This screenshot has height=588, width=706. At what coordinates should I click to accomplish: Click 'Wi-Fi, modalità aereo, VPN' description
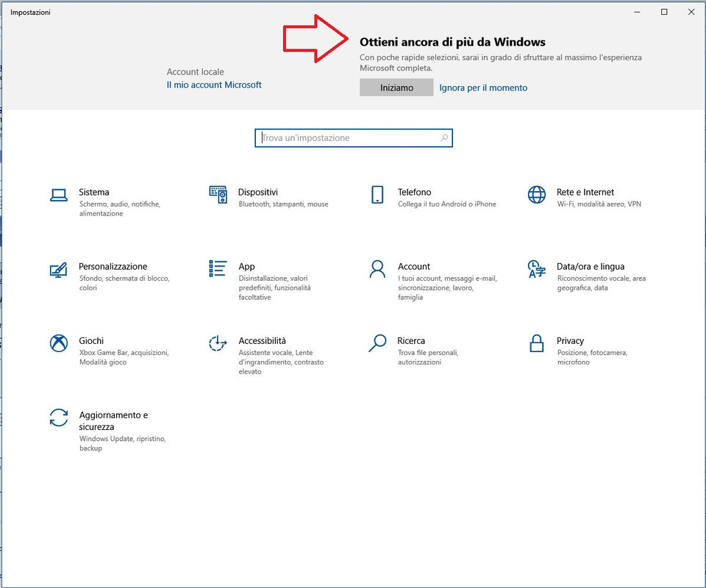599,204
